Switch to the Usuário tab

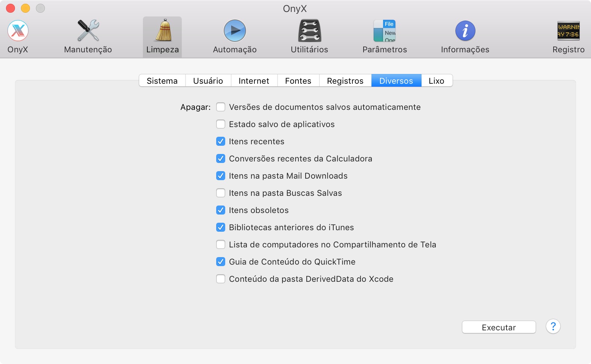(x=208, y=81)
